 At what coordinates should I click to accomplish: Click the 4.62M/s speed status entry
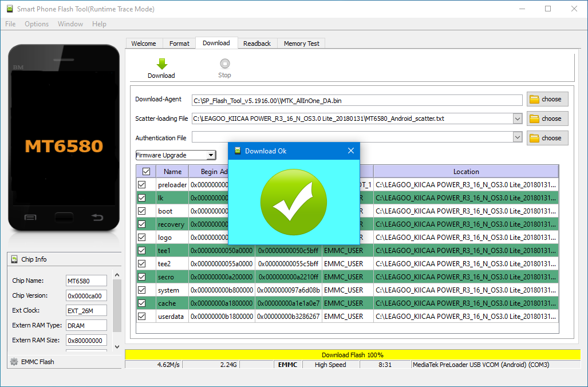coord(153,365)
